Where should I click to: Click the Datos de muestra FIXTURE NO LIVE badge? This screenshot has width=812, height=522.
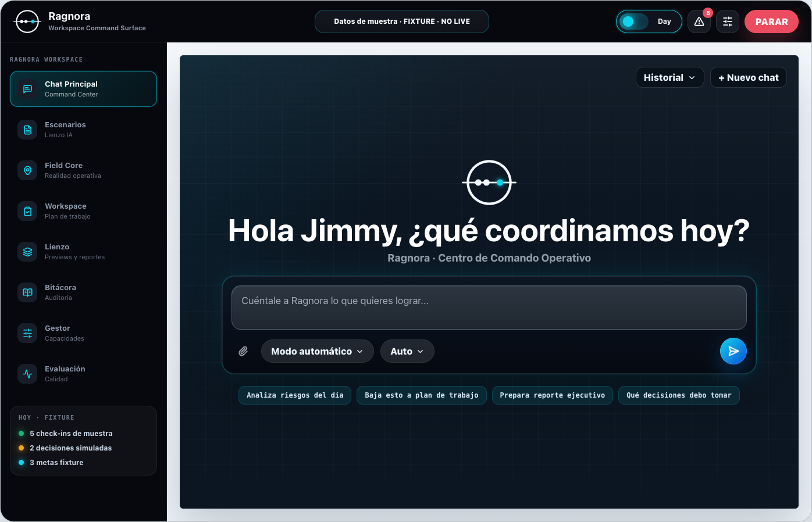pos(402,22)
